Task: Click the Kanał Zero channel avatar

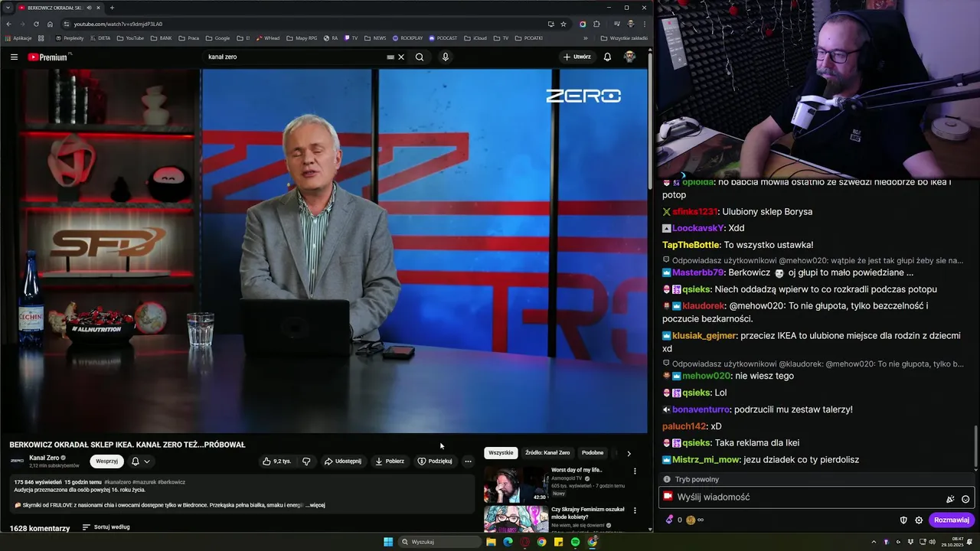Action: click(x=17, y=461)
